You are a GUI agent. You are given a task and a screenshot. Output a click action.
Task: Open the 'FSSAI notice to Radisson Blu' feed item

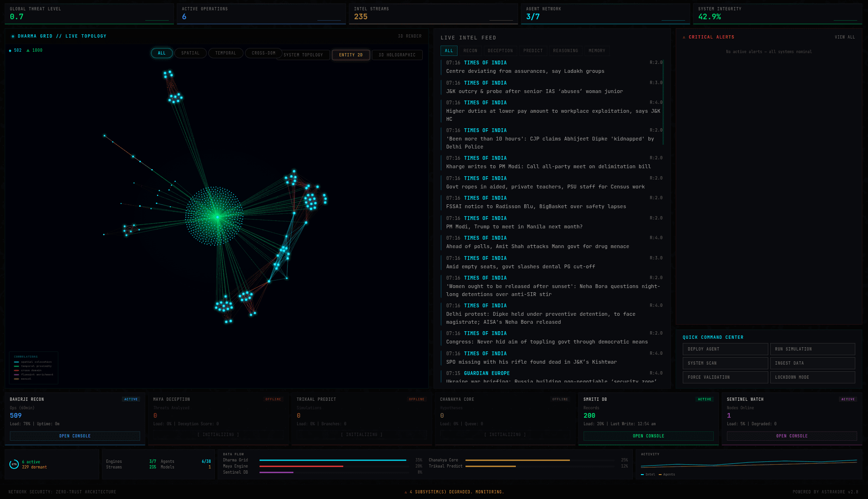[x=552, y=203]
